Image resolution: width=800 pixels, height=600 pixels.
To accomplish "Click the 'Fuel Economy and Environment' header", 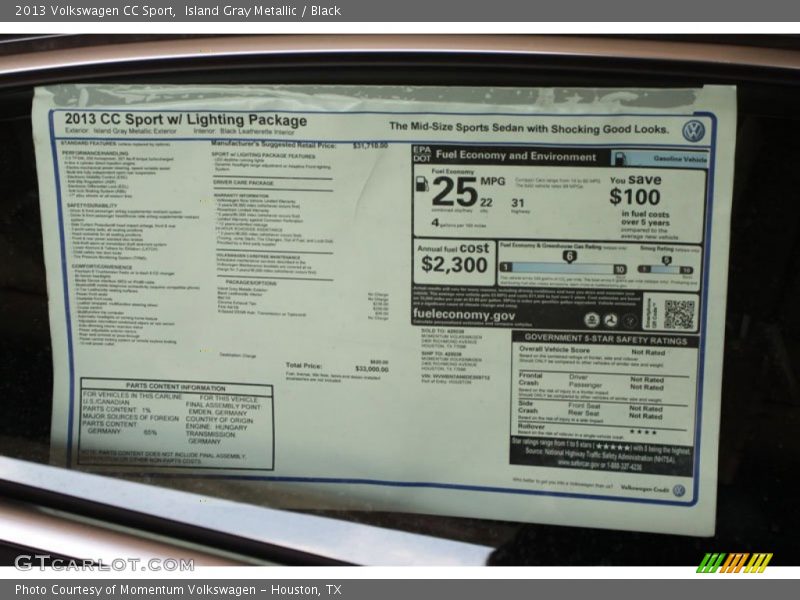I will (516, 156).
